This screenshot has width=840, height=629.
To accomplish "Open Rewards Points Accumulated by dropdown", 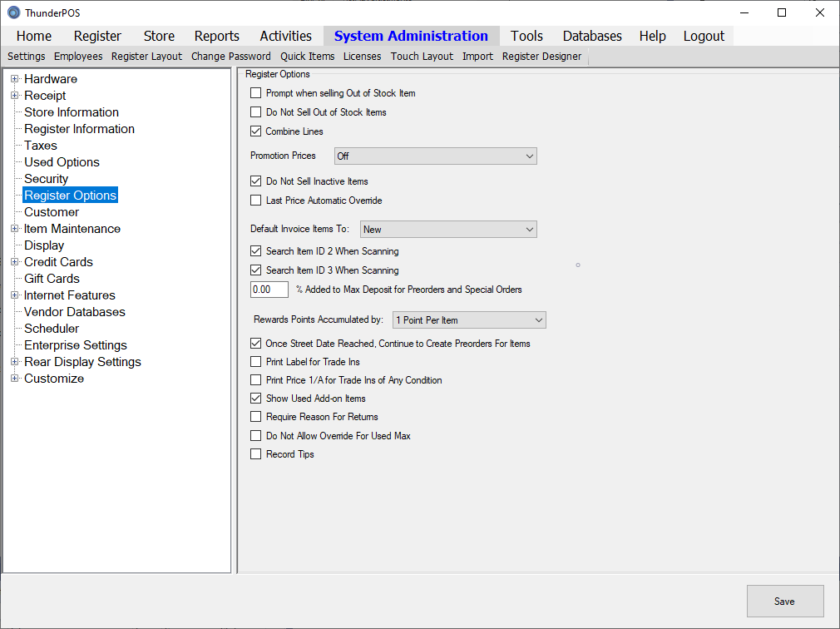I will tap(468, 320).
